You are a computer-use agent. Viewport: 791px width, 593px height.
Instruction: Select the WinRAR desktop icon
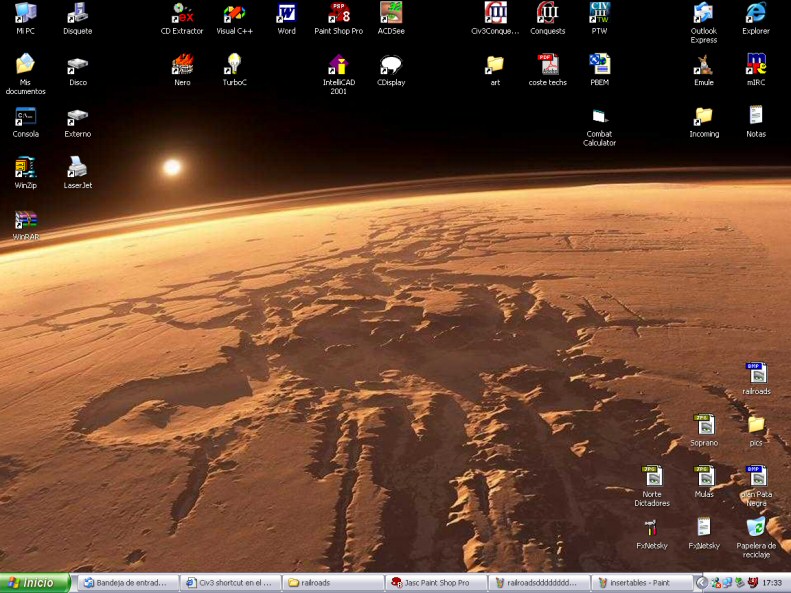click(x=26, y=221)
